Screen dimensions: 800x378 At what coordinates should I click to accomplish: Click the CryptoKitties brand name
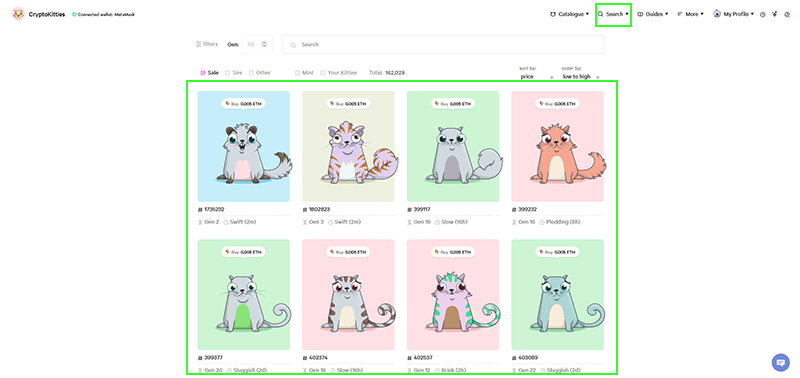click(47, 14)
